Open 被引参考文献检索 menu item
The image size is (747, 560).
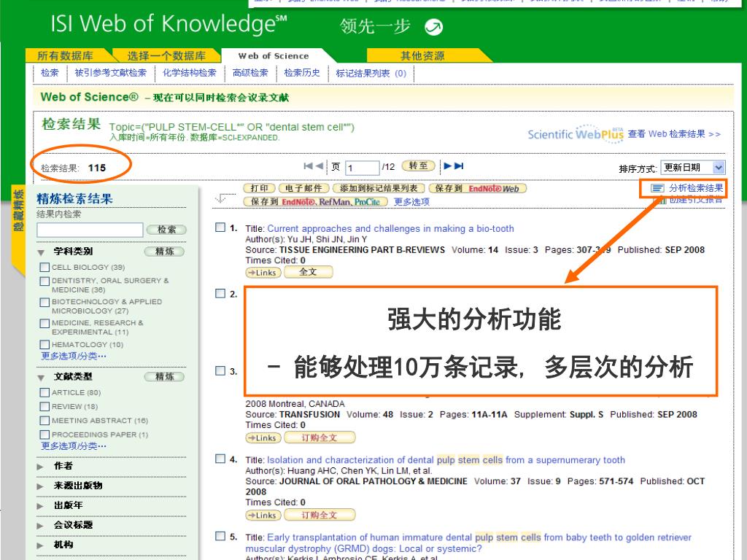[111, 73]
